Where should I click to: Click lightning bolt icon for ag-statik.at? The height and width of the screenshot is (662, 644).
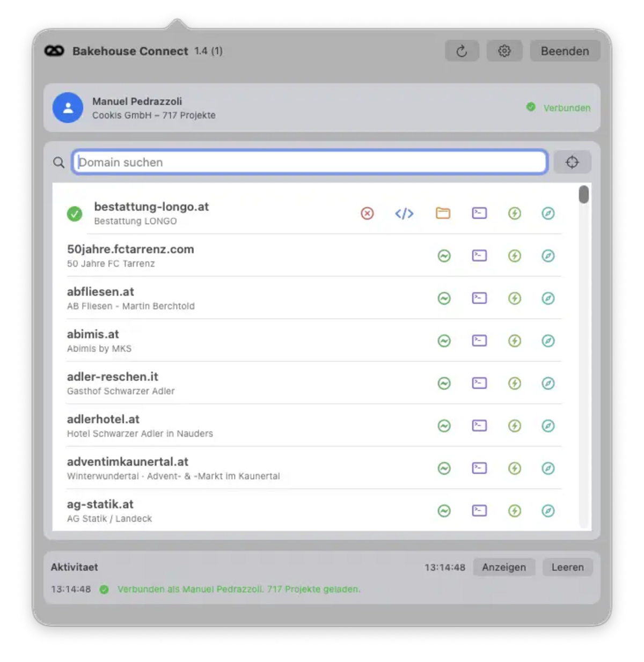pos(515,511)
